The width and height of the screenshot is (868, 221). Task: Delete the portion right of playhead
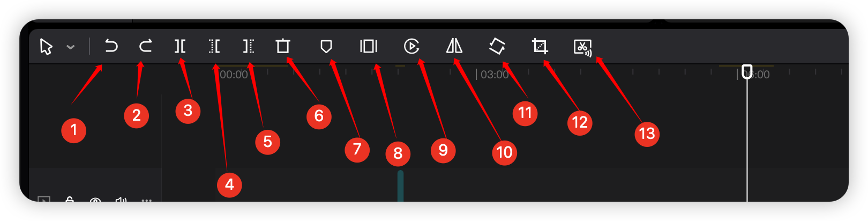248,46
